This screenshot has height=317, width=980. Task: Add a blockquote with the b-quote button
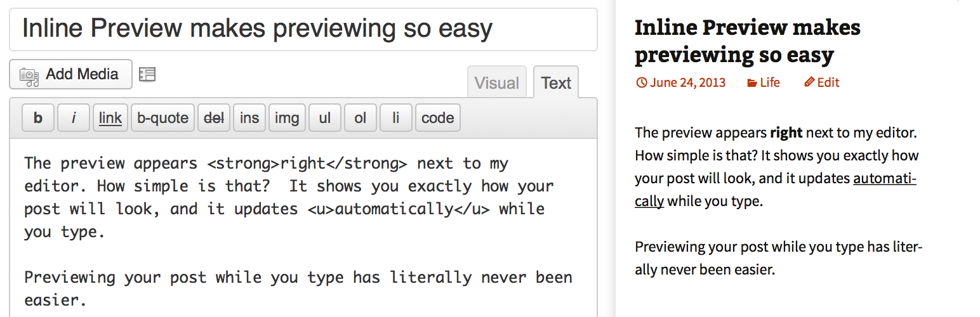[x=162, y=118]
